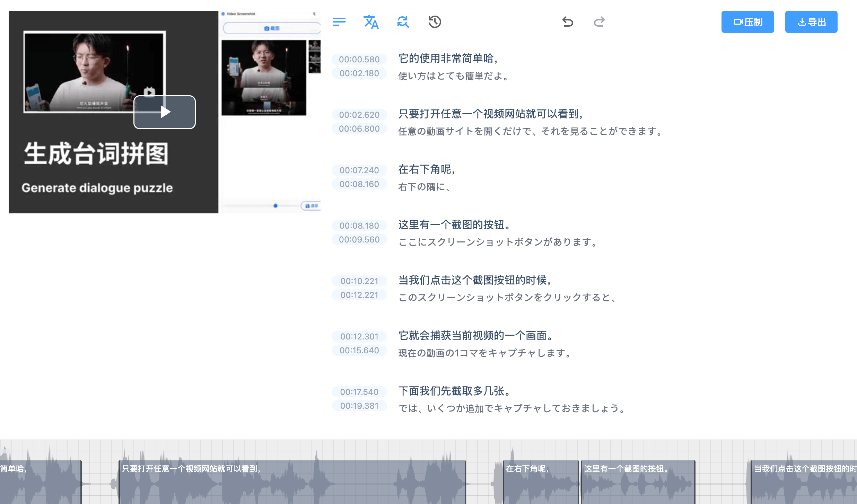
Task: Select waveform block 只要打开任意一个视频网站就可以看到
Action: pyautogui.click(x=292, y=482)
